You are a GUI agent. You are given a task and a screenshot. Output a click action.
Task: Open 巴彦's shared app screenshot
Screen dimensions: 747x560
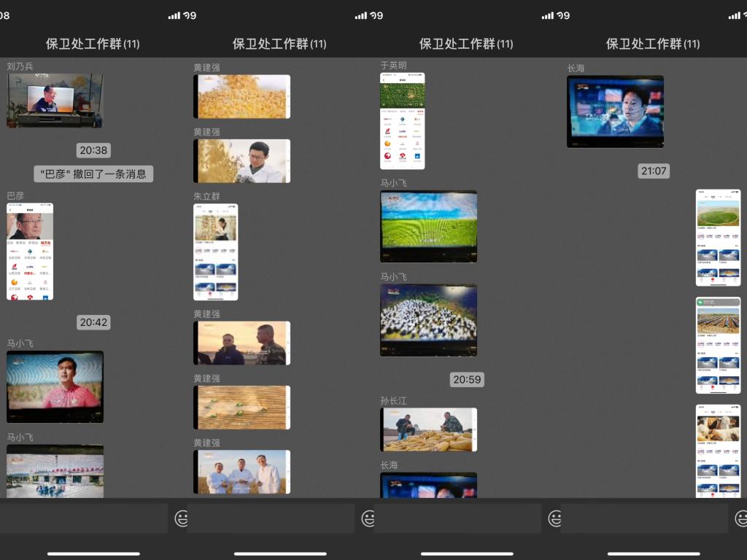[x=30, y=252]
